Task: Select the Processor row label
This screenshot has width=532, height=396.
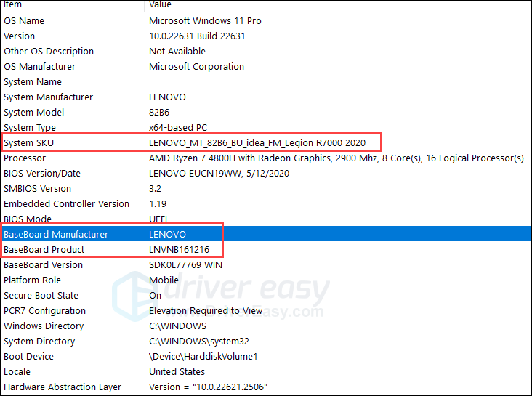Action: (x=25, y=158)
